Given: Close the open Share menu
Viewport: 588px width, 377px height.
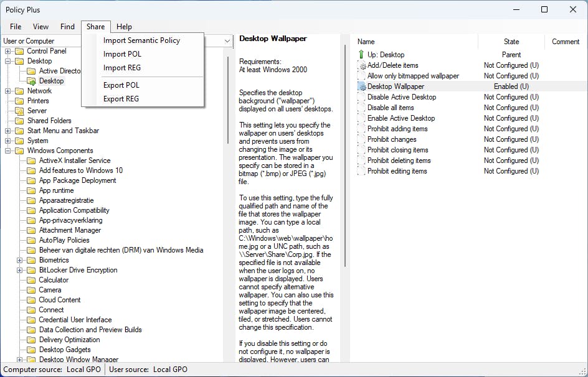Looking at the screenshot, I should pos(96,27).
